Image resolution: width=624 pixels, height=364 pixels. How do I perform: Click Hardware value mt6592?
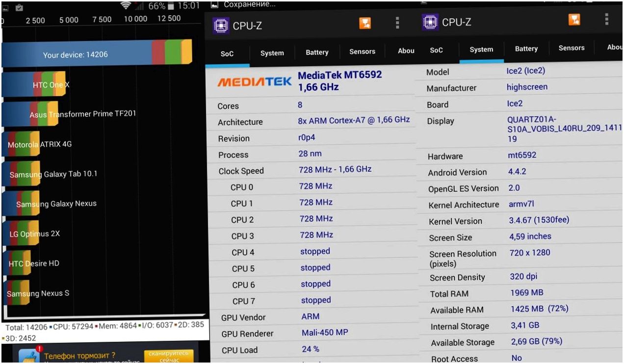(522, 156)
